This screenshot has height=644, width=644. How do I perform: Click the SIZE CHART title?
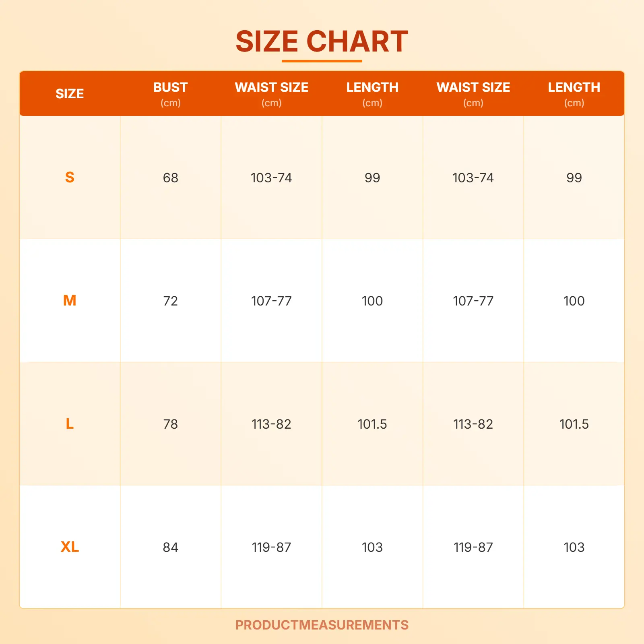tap(322, 41)
